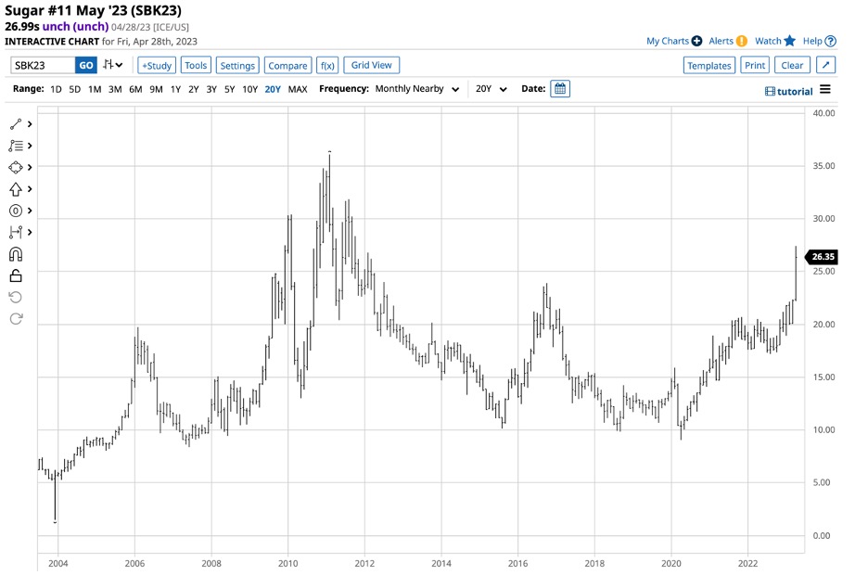The height and width of the screenshot is (588, 868).
Task: Select the arrow marker tool
Action: click(x=16, y=189)
